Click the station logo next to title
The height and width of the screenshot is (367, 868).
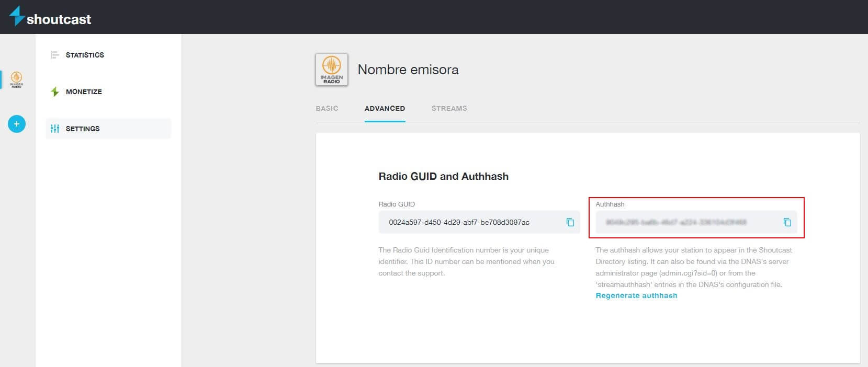point(332,70)
